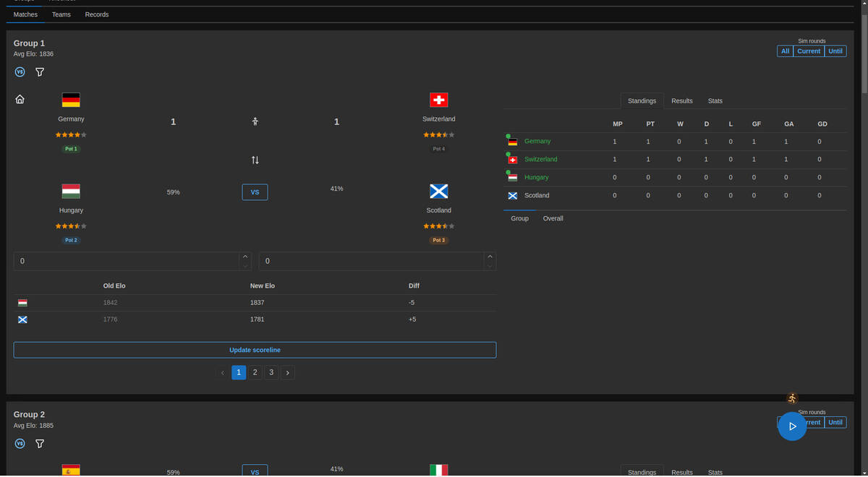Click Switzerland in the standings table
Screen dimensions: 868x477
point(541,159)
